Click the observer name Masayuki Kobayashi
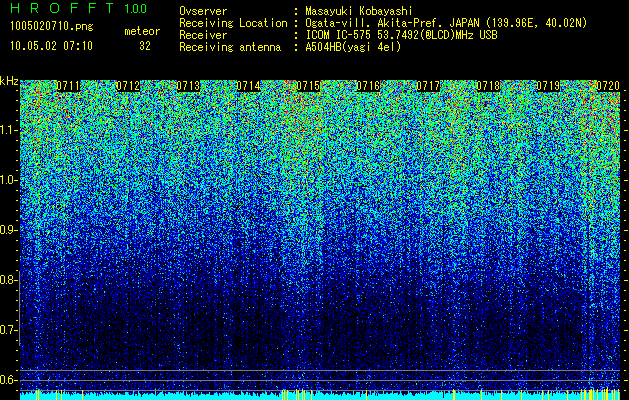Viewport: 629px width, 400px height. [359, 11]
